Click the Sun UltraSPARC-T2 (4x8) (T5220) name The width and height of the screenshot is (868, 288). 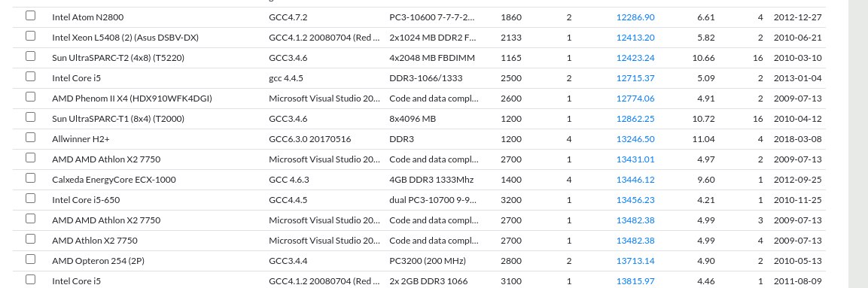(x=118, y=58)
